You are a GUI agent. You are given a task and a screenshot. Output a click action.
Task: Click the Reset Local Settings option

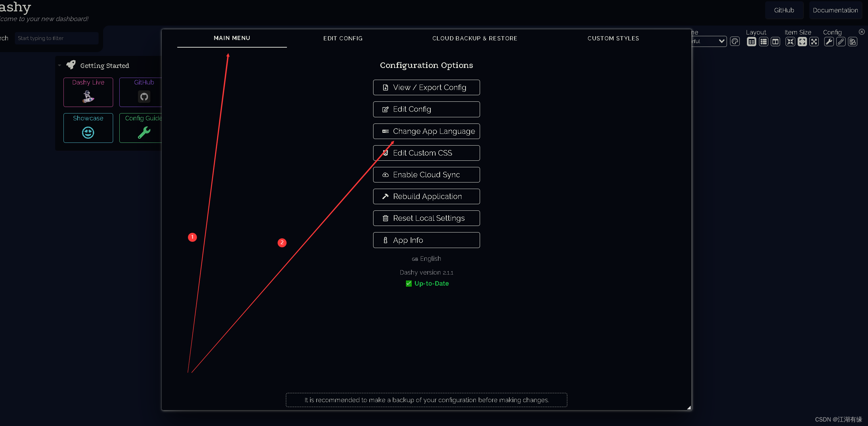click(x=426, y=218)
